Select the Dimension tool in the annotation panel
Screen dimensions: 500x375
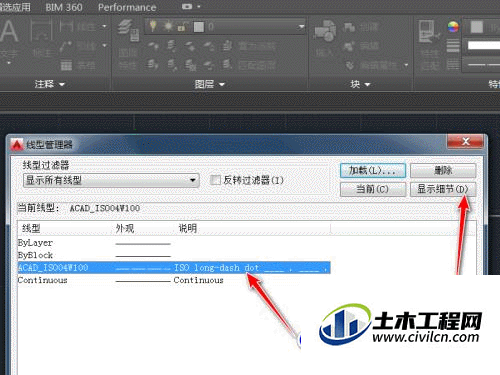41,32
